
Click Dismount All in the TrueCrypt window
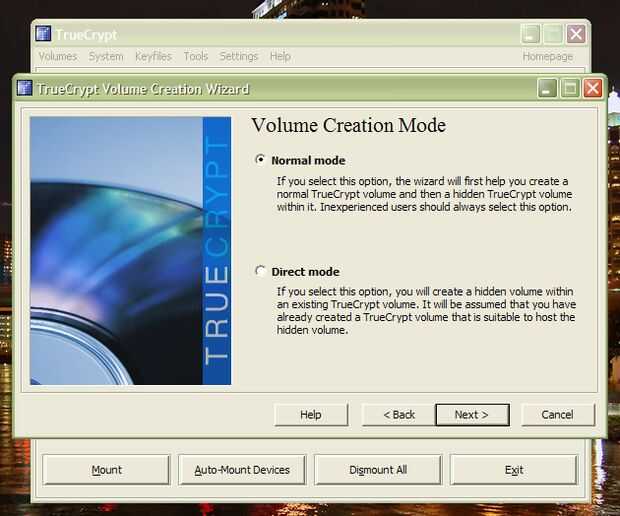click(x=378, y=470)
